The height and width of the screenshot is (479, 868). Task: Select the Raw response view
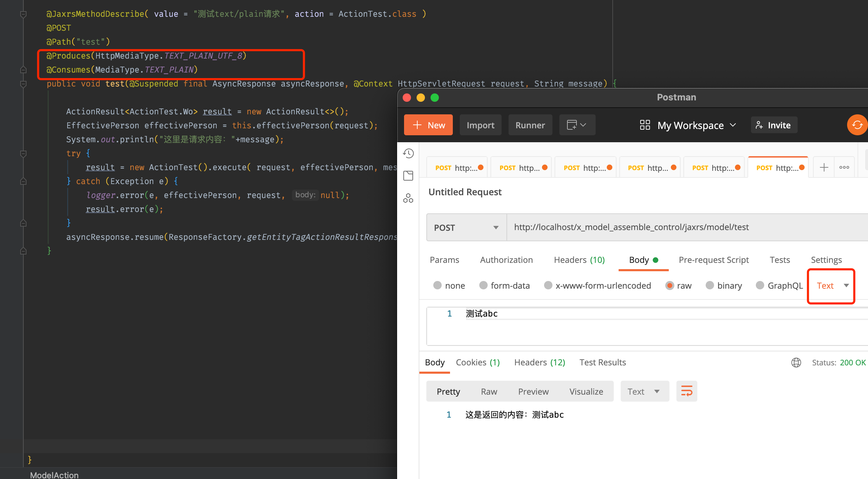point(489,391)
